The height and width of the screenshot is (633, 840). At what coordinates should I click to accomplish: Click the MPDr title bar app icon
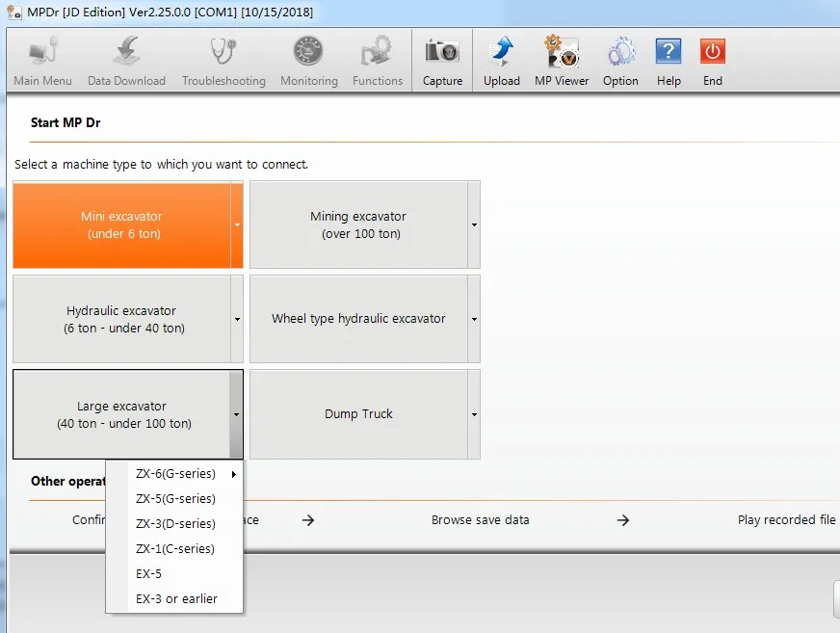pos(14,12)
